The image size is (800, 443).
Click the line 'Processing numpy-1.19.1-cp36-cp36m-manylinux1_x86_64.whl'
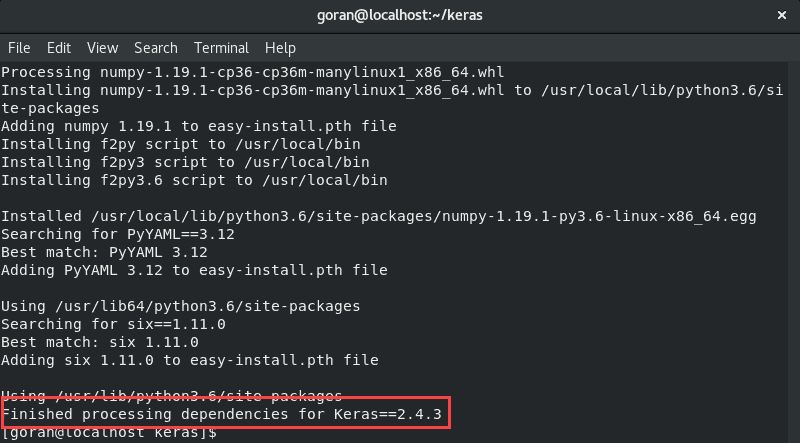(253, 72)
